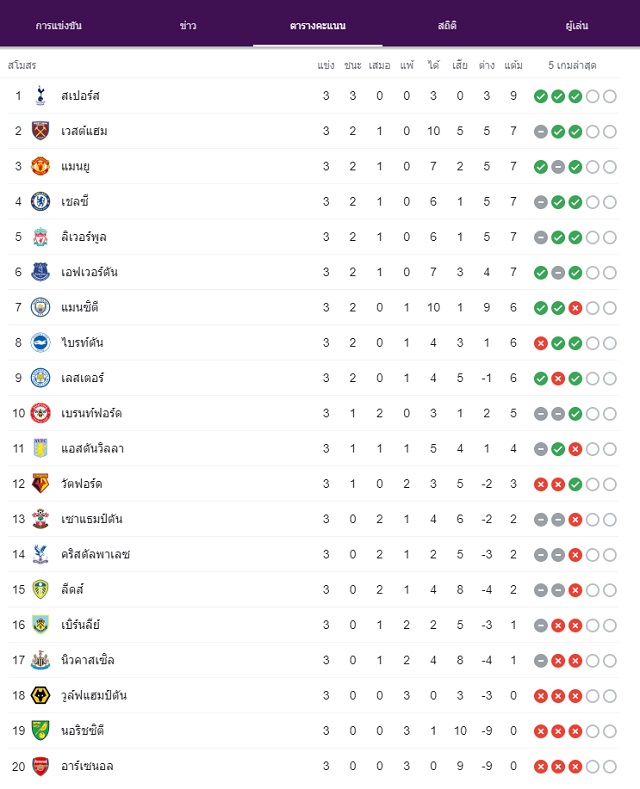Click the Watford club crest
The image size is (640, 789).
[40, 484]
